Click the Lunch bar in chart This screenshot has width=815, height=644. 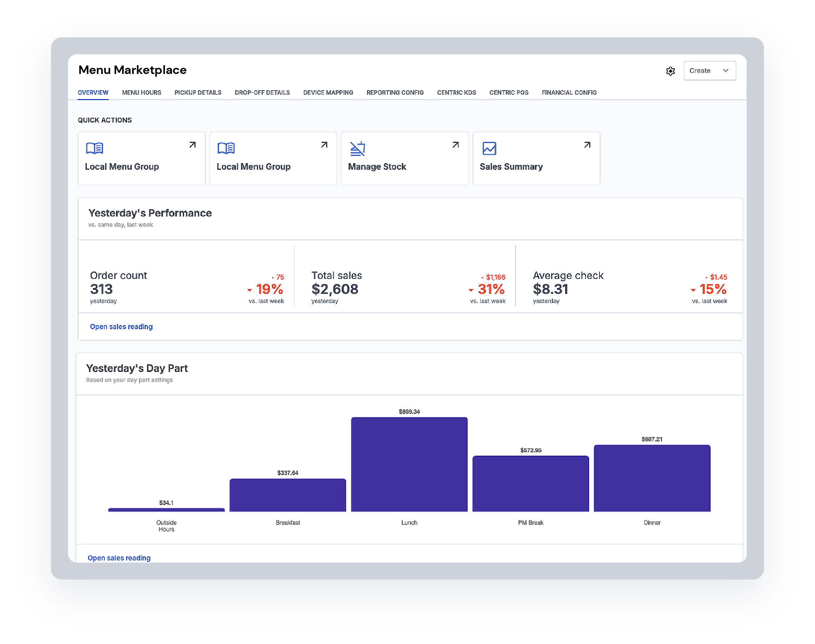point(409,464)
